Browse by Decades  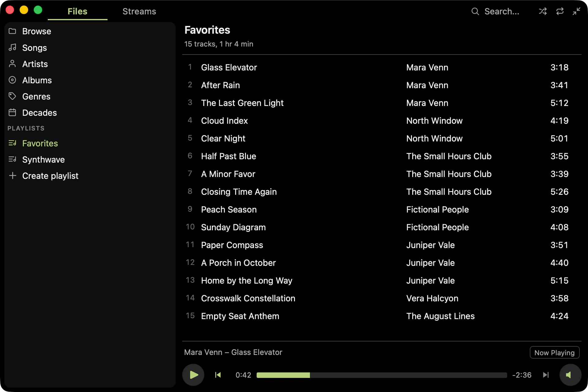(90, 112)
